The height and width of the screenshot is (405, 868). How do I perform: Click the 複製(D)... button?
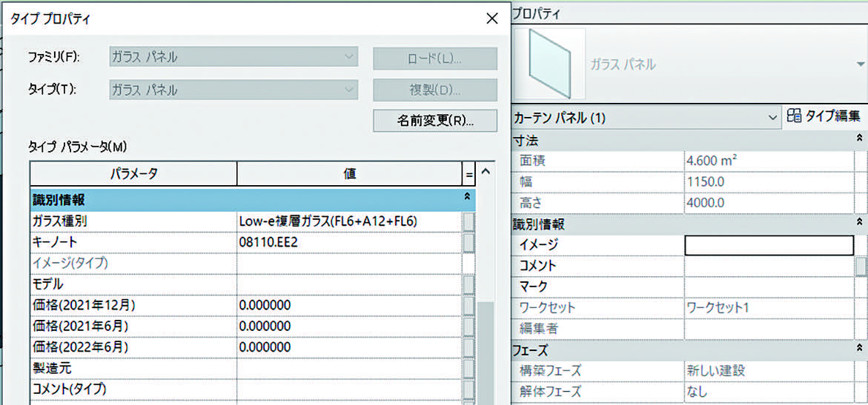434,90
